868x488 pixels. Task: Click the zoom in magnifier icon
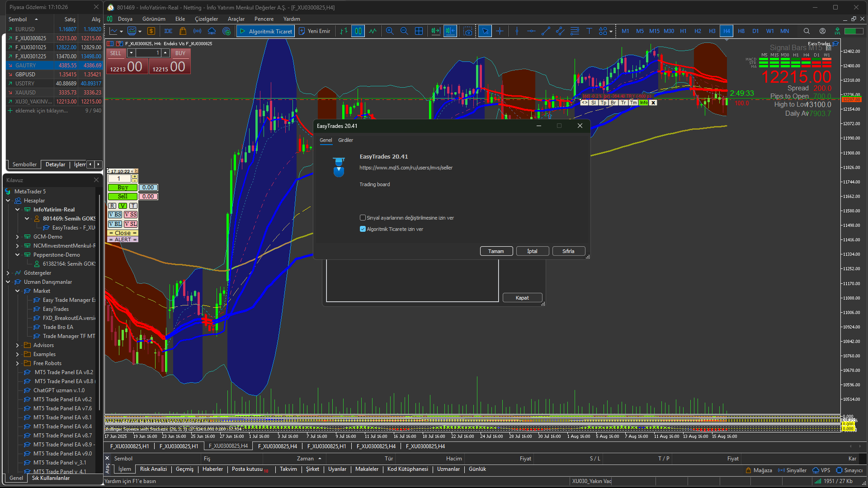click(x=389, y=31)
